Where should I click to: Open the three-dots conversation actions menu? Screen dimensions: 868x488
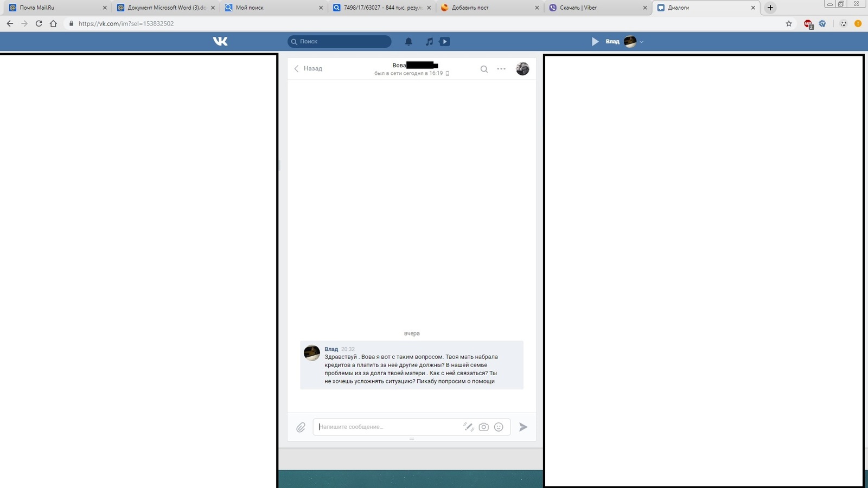(x=501, y=69)
